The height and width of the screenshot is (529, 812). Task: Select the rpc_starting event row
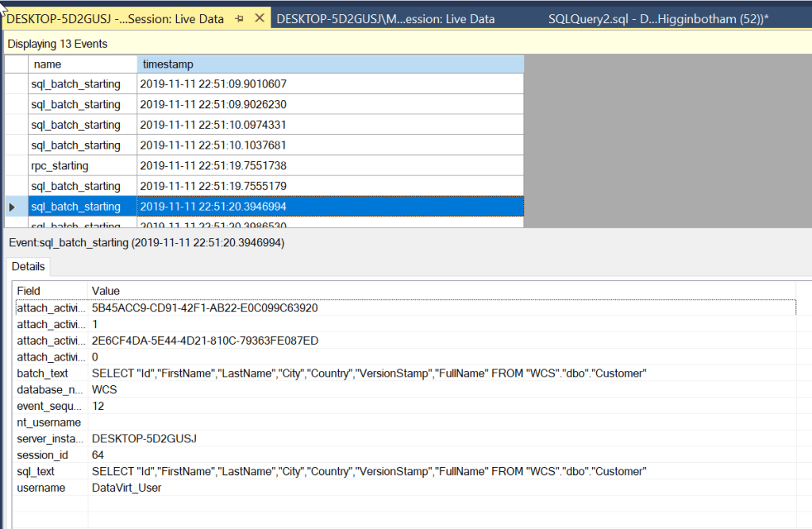tap(60, 166)
